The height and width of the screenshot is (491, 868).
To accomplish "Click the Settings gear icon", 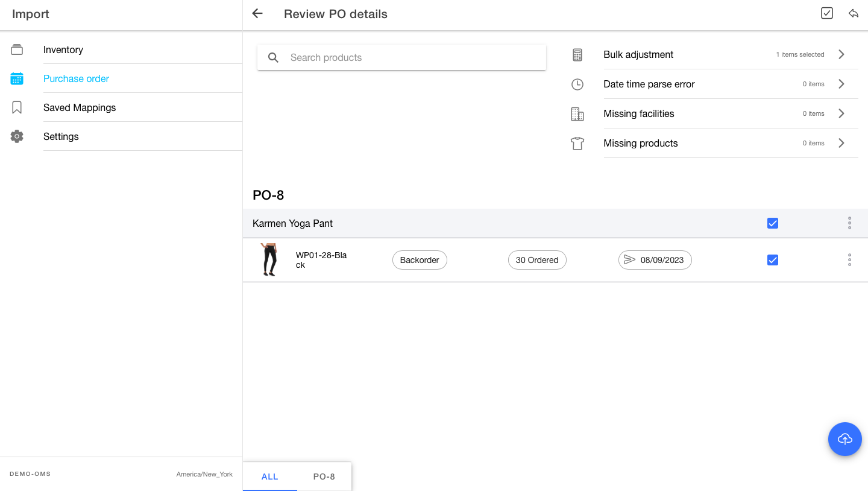I will (x=17, y=136).
